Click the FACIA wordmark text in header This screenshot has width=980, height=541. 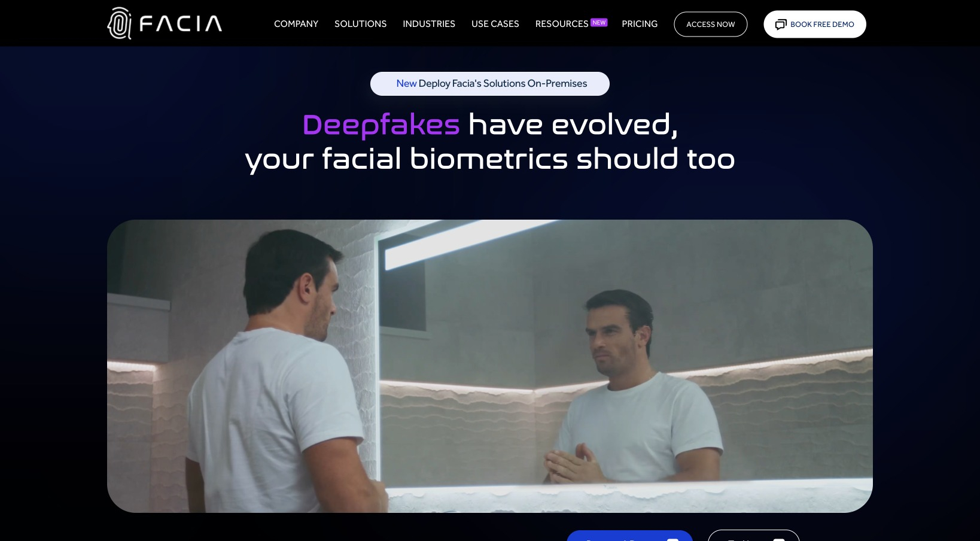point(181,24)
